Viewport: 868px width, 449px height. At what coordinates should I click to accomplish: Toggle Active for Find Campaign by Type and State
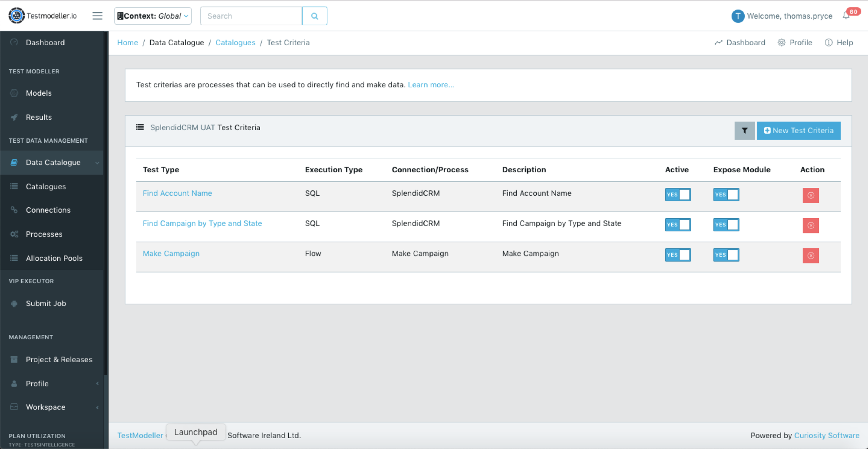tap(677, 225)
